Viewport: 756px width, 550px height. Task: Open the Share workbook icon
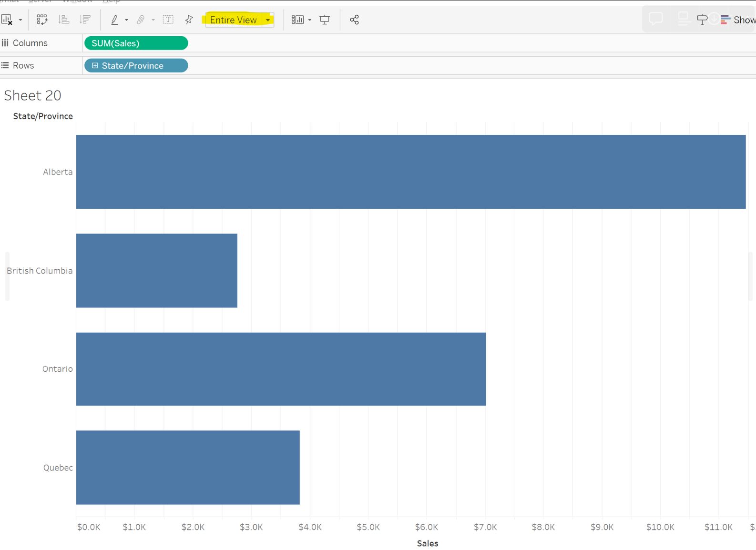[354, 20]
